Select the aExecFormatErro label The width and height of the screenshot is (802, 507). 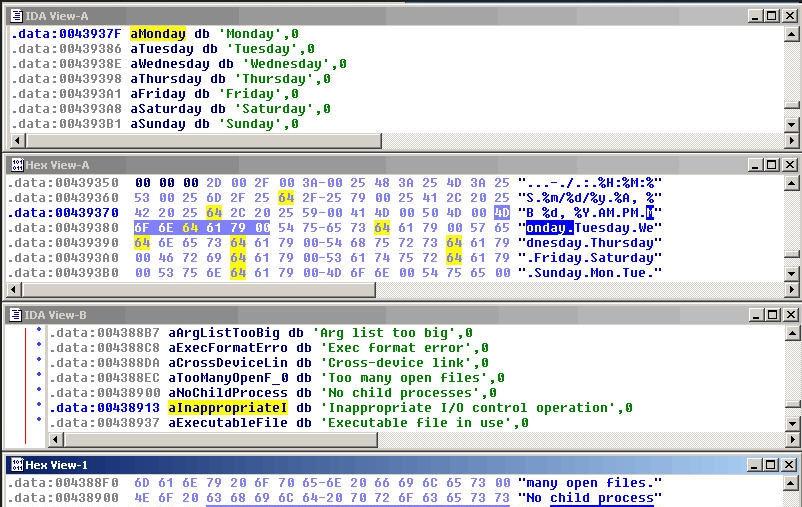pos(228,348)
